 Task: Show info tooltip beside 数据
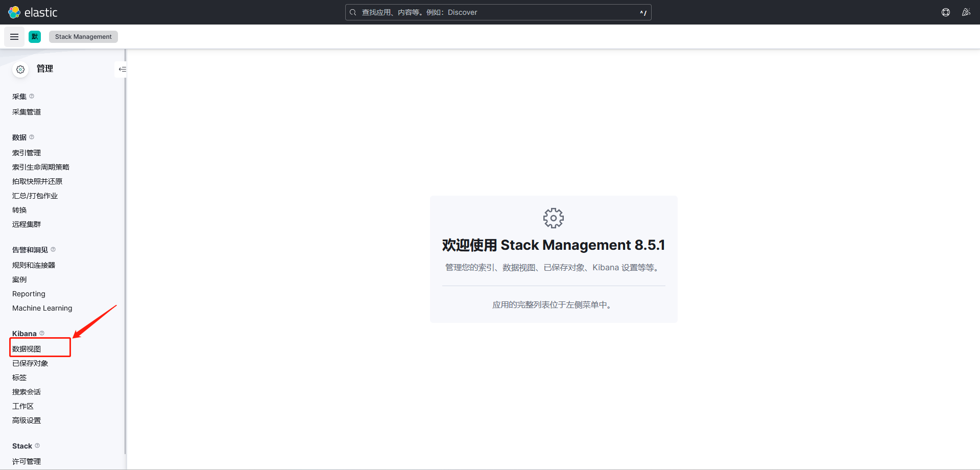[x=32, y=137]
